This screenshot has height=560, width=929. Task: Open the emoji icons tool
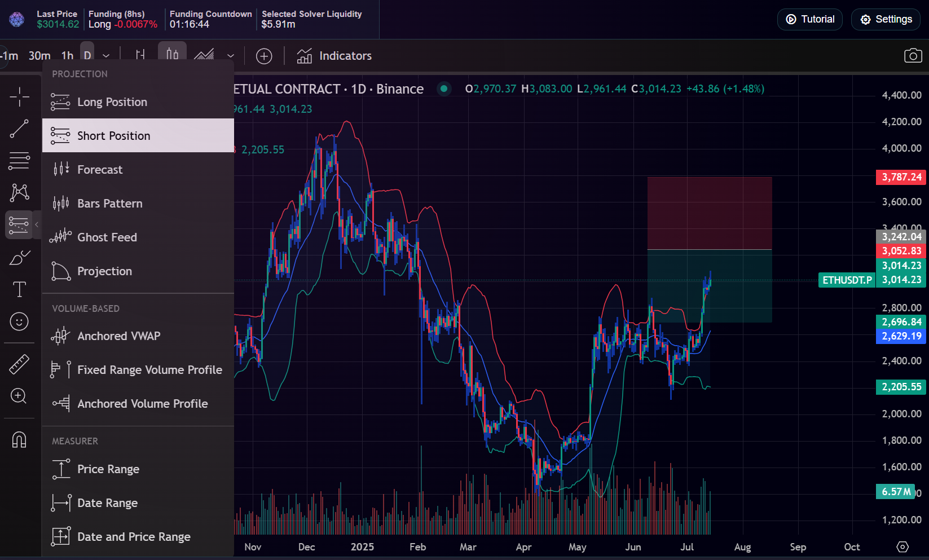tap(19, 321)
